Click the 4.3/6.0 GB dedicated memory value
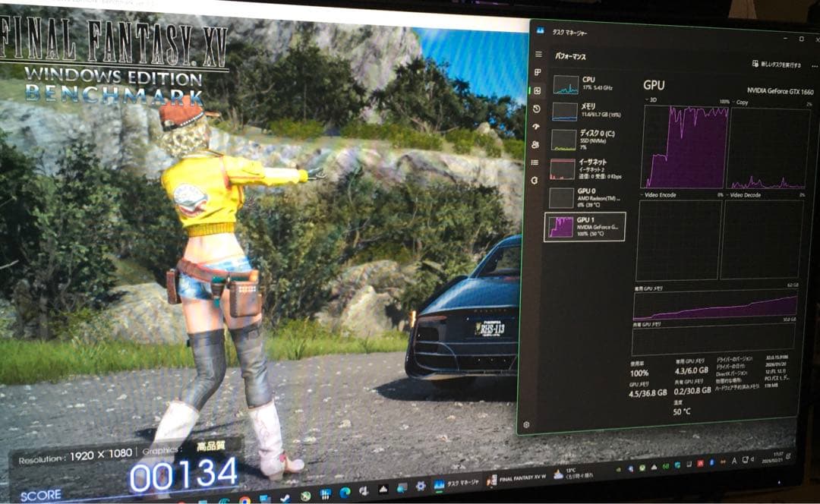820x504 pixels. click(x=692, y=370)
